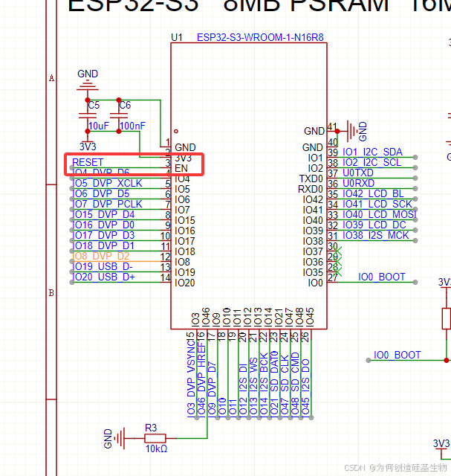The width and height of the screenshot is (451, 476).
Task: Click the GND symbol beside resistor R3
Action: [x=120, y=438]
